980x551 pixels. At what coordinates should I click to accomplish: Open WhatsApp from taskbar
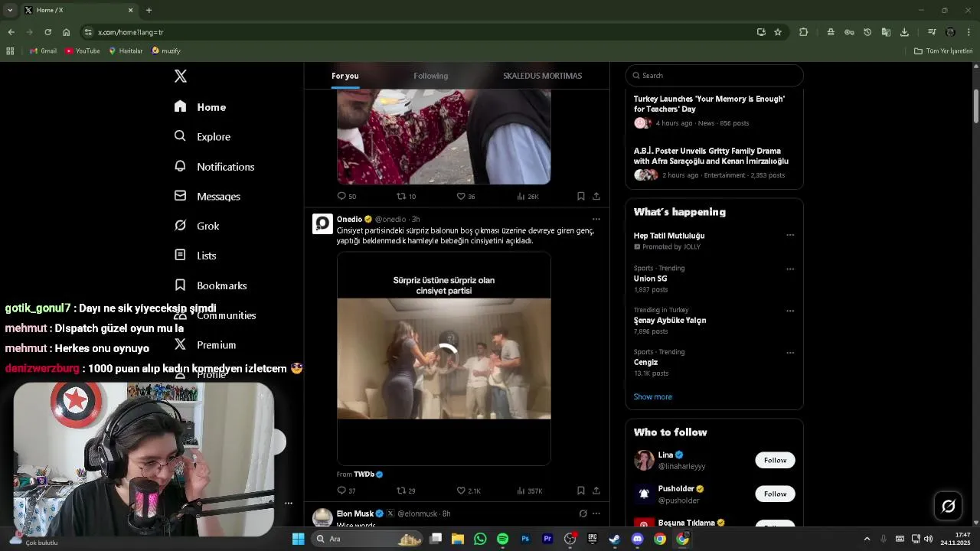pos(480,539)
